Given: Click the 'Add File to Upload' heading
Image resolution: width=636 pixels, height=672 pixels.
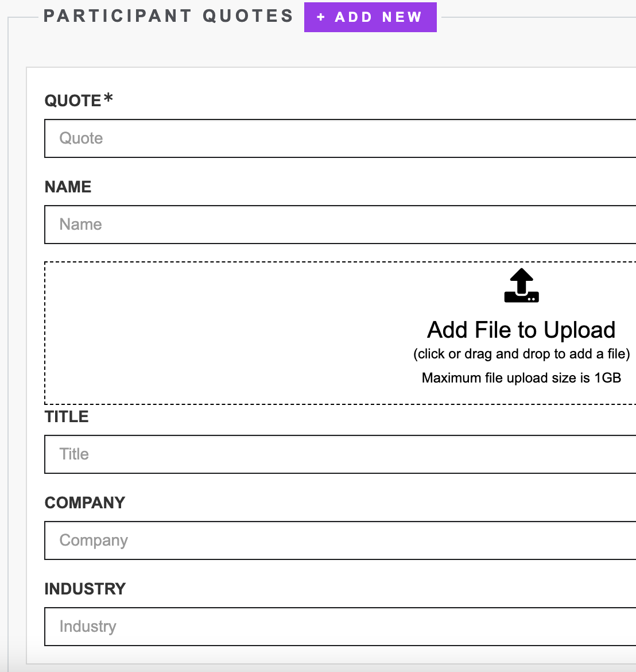Looking at the screenshot, I should [x=521, y=330].
